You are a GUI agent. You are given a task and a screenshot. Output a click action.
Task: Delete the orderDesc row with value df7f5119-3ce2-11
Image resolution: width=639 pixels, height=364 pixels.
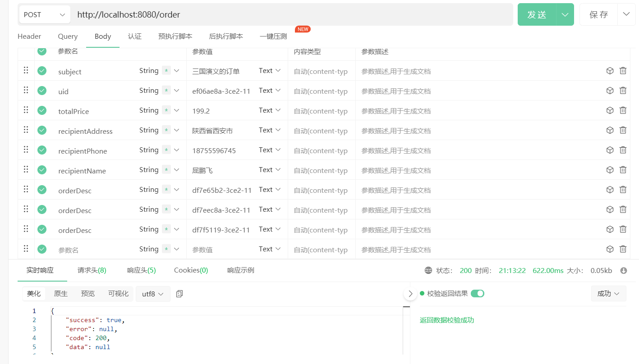(623, 229)
